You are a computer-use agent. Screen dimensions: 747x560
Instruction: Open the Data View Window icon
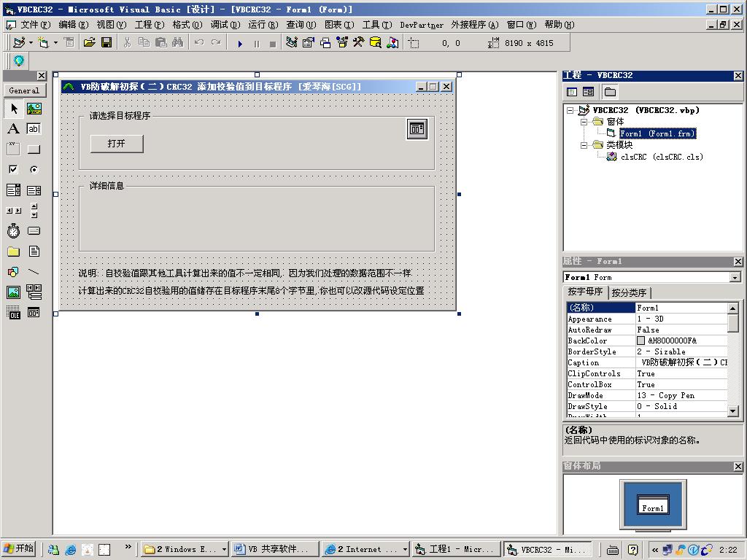(376, 43)
